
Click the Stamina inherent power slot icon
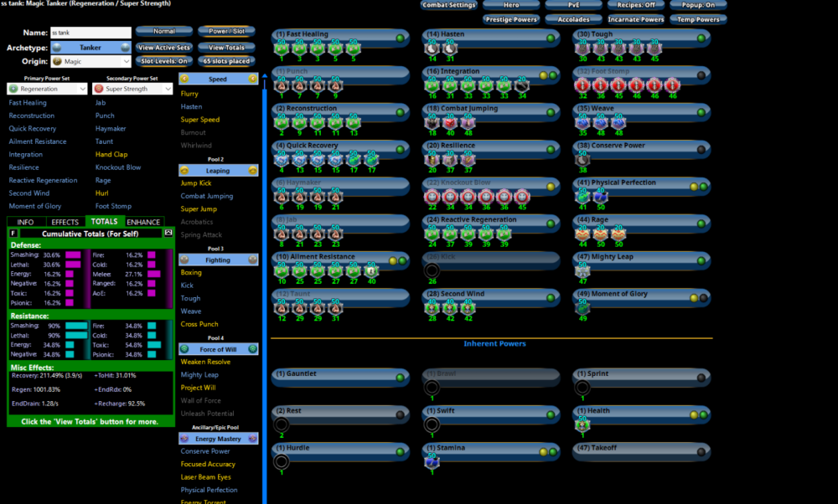coord(432,461)
